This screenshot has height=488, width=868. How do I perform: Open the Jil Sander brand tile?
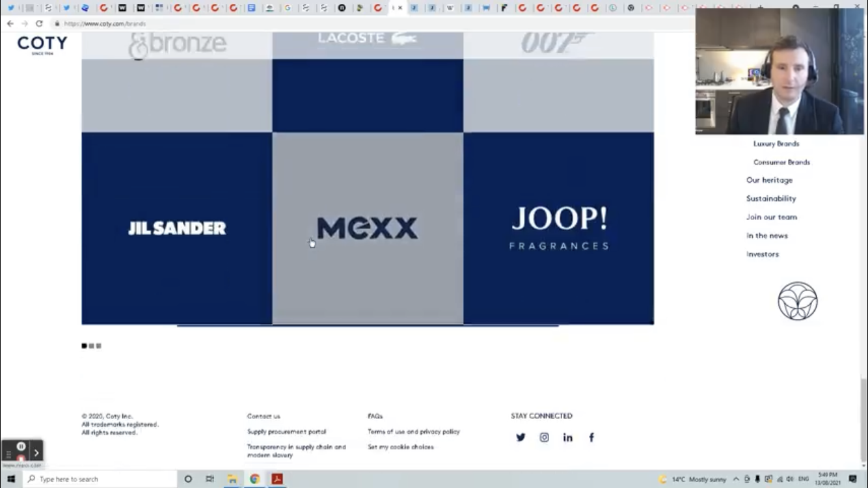coord(176,228)
